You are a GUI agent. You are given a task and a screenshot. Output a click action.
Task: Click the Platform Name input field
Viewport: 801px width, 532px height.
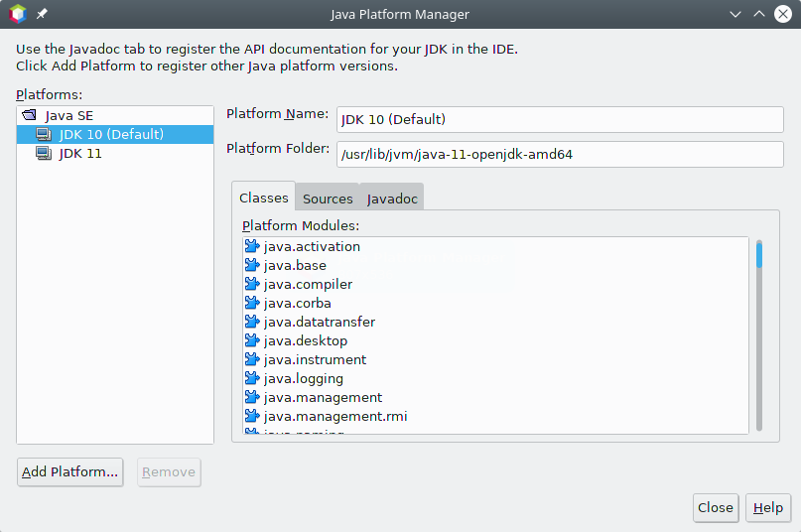click(x=560, y=119)
